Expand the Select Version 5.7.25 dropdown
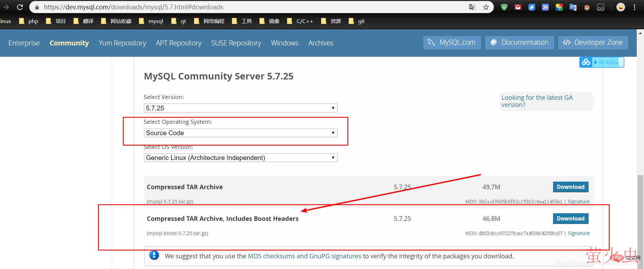644x269 pixels. pos(240,108)
